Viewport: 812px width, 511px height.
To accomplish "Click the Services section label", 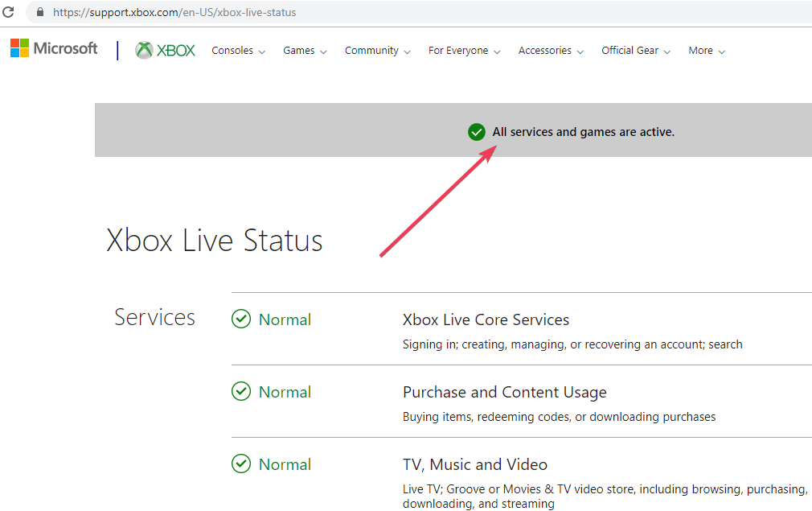I will (154, 317).
